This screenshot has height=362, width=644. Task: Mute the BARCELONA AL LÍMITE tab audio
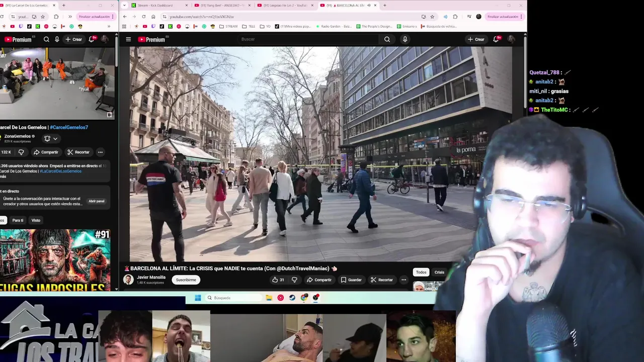(x=369, y=5)
